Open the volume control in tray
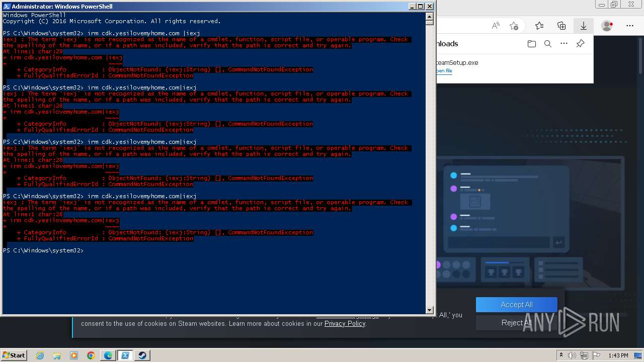Screen dimensions: 644x362 point(572,355)
